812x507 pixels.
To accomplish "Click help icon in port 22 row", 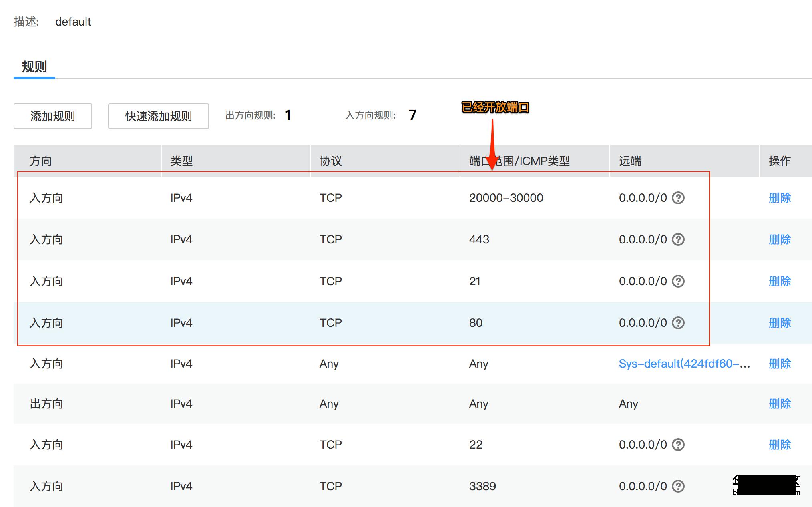I will tap(678, 445).
